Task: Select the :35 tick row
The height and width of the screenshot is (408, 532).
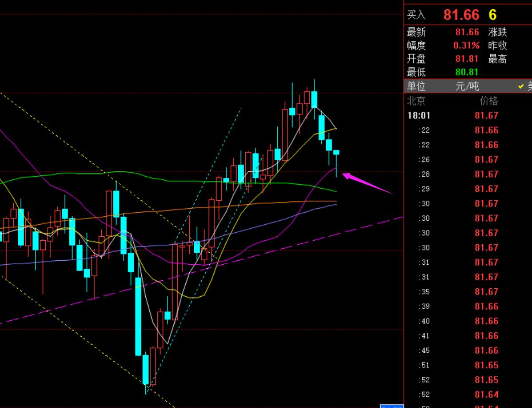Action: (468, 292)
